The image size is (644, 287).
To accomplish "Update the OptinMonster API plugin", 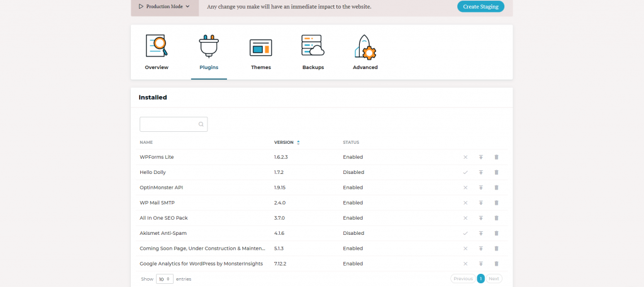I will 480,187.
